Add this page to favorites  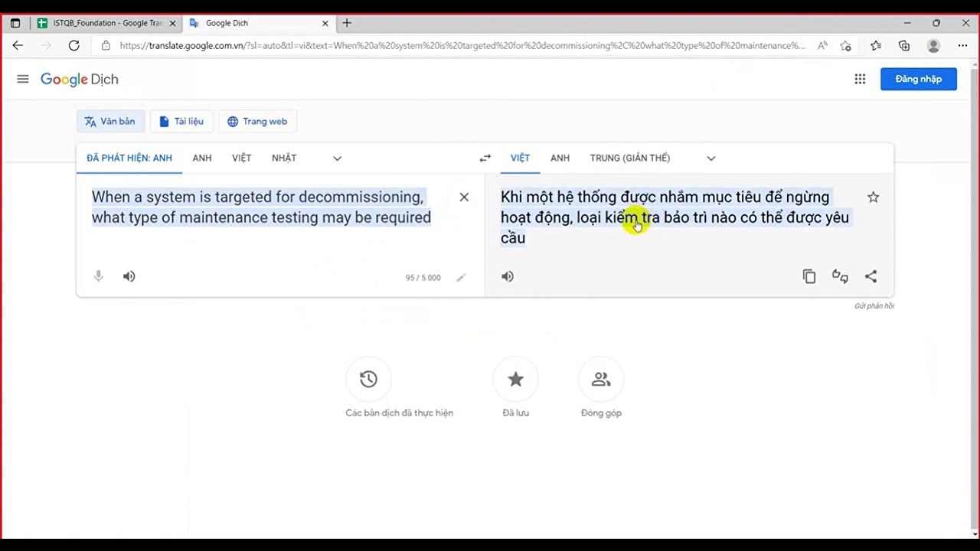click(x=845, y=46)
